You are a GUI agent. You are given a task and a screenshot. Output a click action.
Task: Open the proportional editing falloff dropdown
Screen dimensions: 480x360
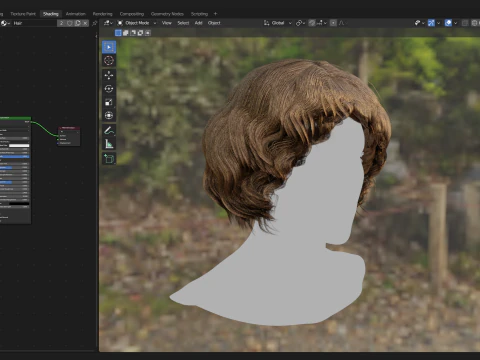pyautogui.click(x=342, y=23)
